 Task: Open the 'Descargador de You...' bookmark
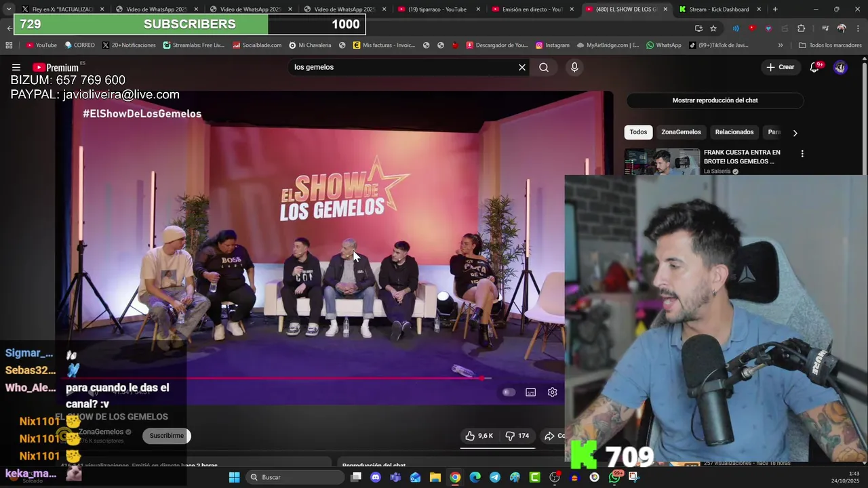(x=497, y=45)
